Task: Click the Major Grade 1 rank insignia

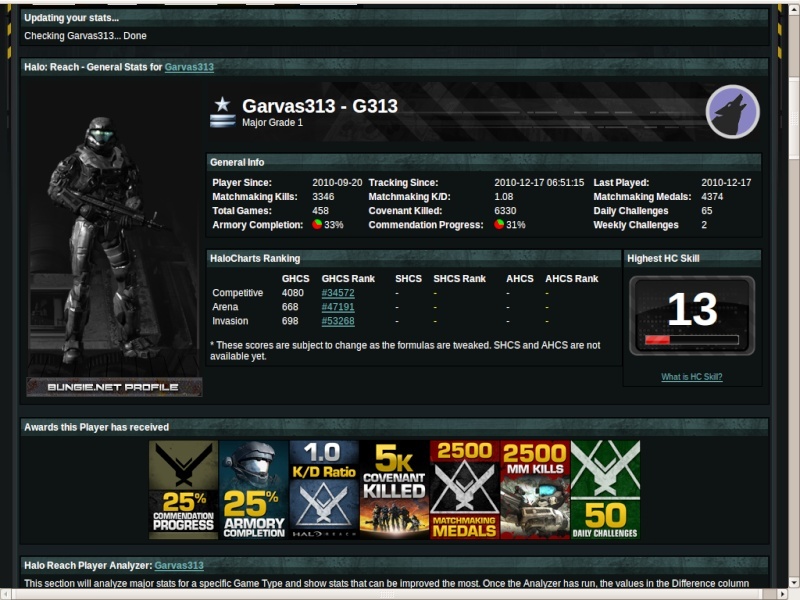Action: click(222, 112)
